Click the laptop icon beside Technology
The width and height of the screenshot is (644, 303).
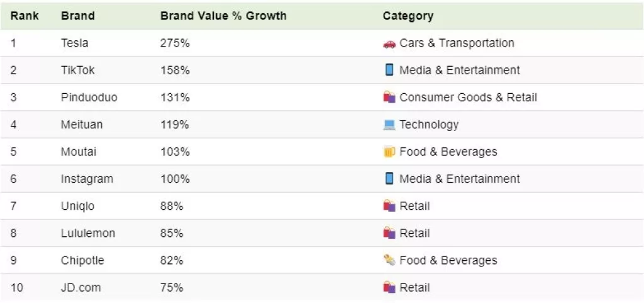point(389,125)
